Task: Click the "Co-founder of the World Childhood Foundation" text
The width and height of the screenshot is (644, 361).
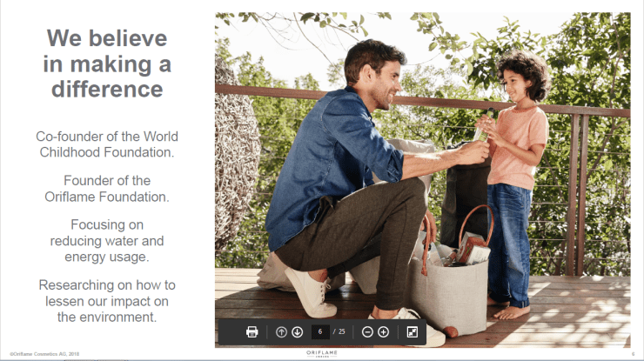Action: 107,144
